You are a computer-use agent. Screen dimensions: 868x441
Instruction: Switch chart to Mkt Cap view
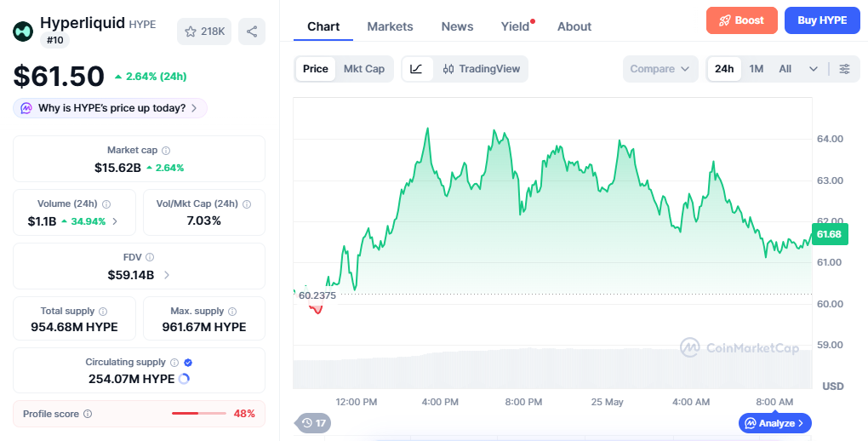coord(364,69)
